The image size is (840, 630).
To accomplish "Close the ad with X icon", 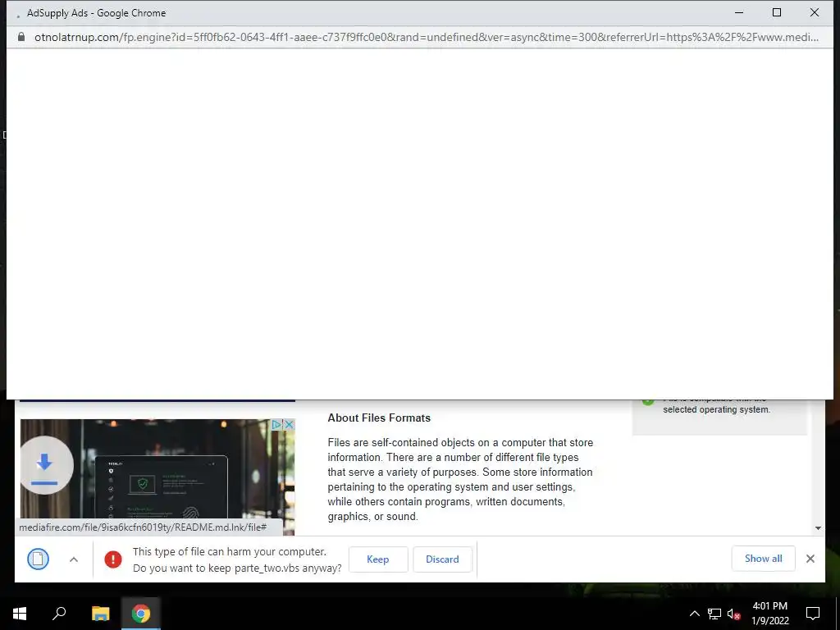I will pos(290,424).
